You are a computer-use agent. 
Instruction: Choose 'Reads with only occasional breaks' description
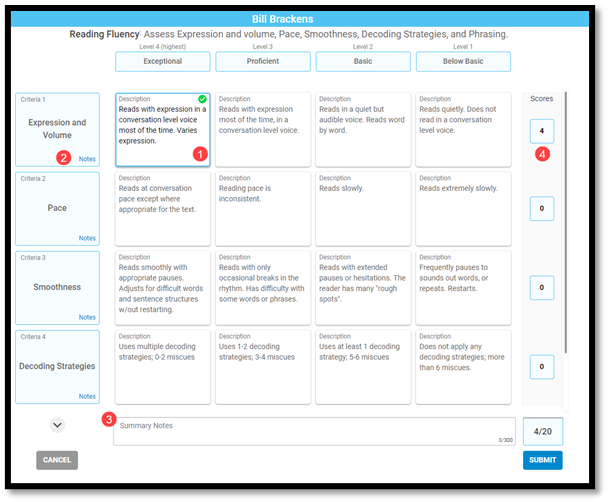(x=263, y=288)
